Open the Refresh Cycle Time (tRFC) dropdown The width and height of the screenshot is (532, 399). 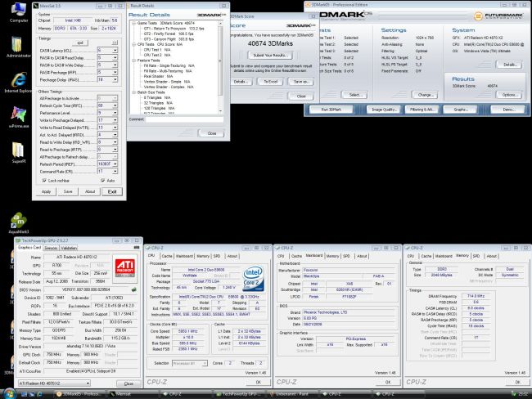click(x=107, y=105)
